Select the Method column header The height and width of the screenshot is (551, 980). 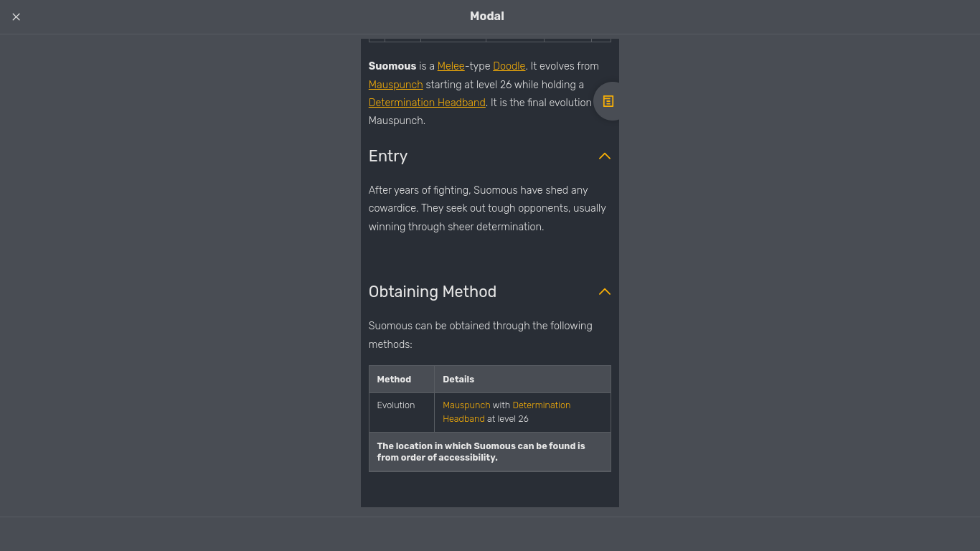[x=394, y=379]
